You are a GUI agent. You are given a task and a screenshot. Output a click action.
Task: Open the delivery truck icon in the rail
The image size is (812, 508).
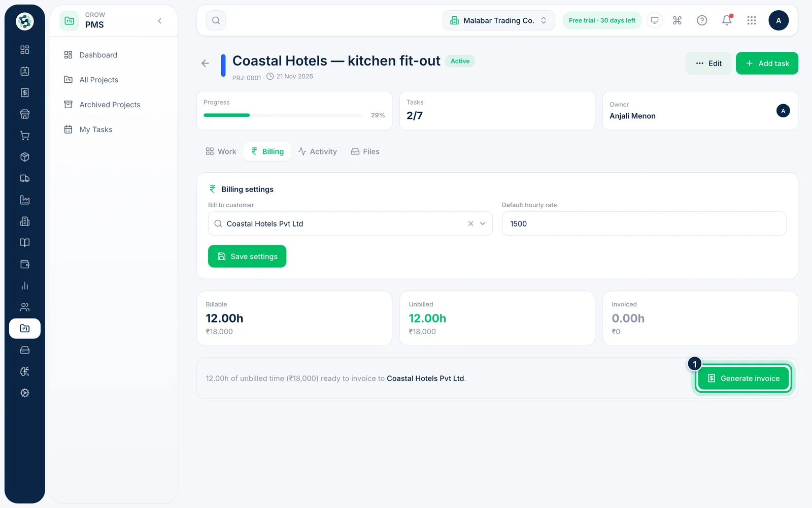click(24, 178)
